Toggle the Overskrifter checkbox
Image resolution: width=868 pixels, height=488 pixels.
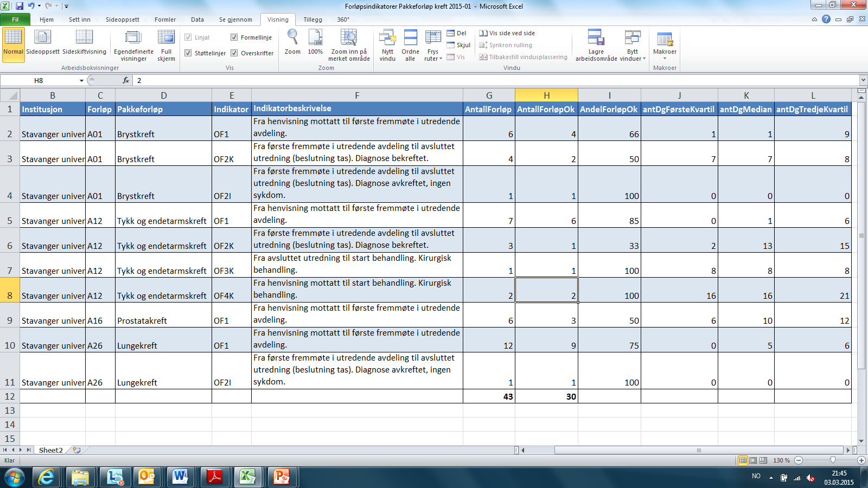click(234, 53)
